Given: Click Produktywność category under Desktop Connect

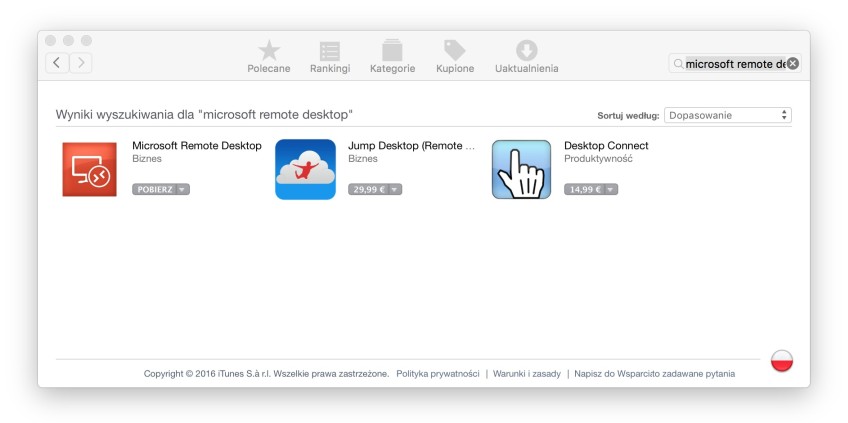Looking at the screenshot, I should click(x=598, y=159).
